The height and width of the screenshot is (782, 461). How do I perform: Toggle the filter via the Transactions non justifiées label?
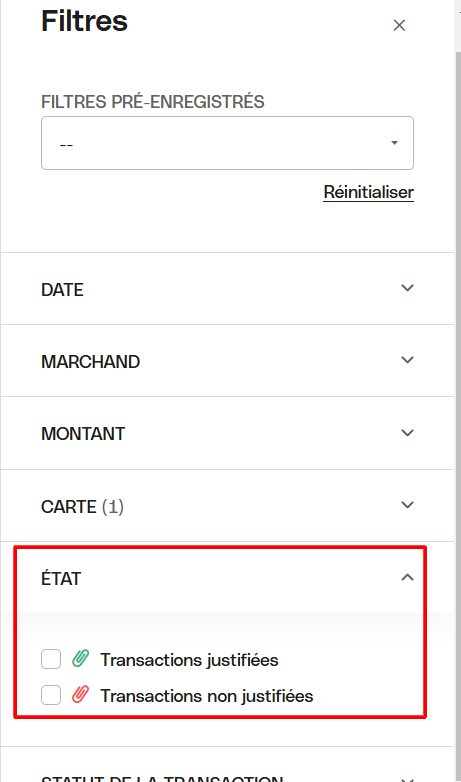pos(207,695)
